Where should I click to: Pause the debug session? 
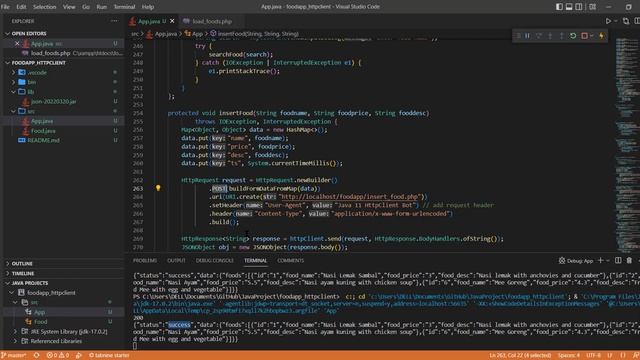(x=527, y=36)
